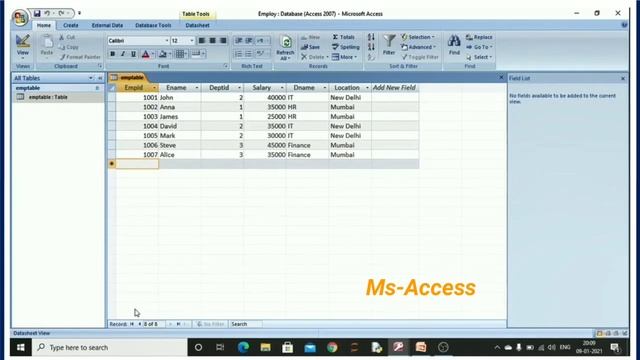640x360 pixels.
Task: Toggle Bold formatting
Action: (x=113, y=54)
